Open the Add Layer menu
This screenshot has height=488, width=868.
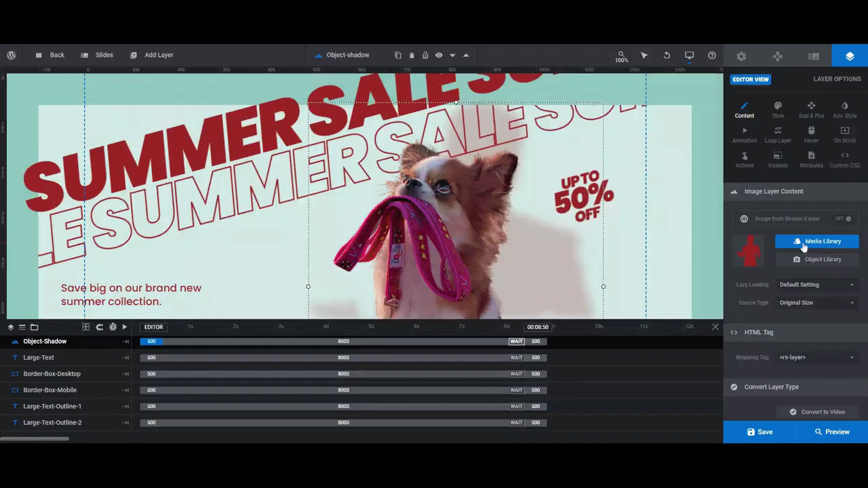(152, 55)
